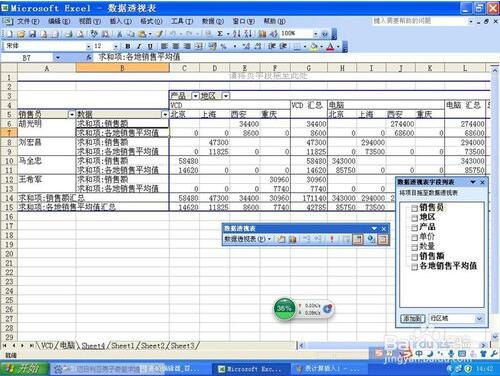Click the Paste clipboard icon
The image size is (500, 376).
point(142,34)
